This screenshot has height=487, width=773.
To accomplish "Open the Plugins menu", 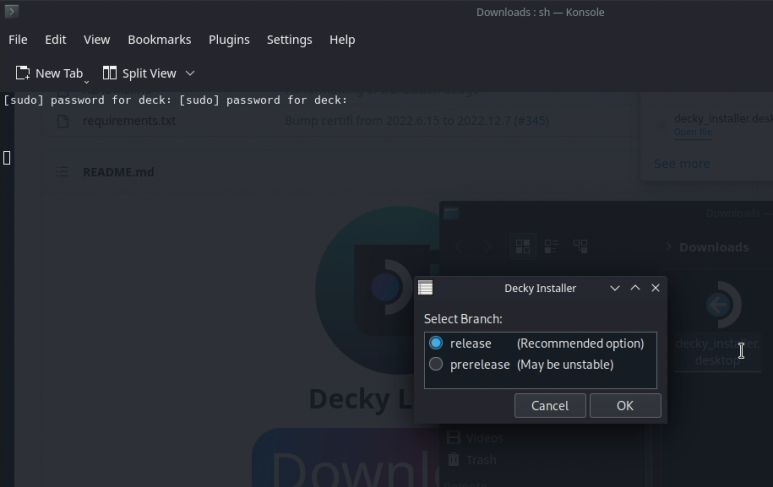I will pyautogui.click(x=229, y=39).
